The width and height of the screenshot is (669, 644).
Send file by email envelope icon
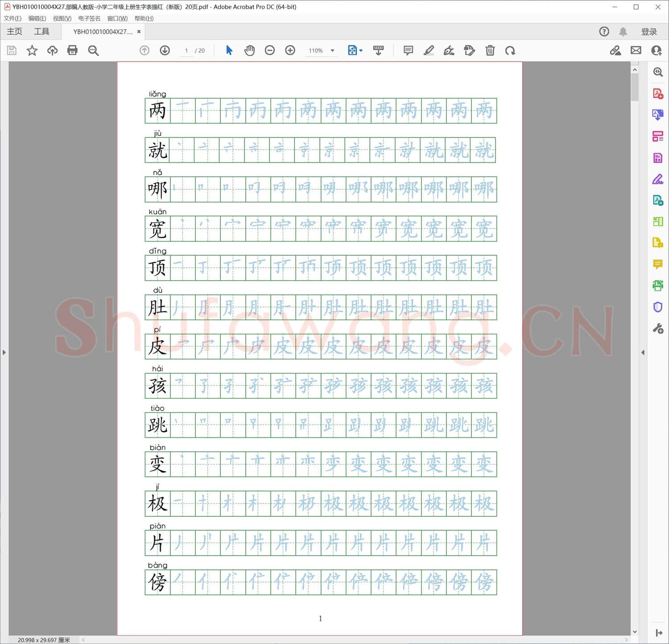click(636, 50)
